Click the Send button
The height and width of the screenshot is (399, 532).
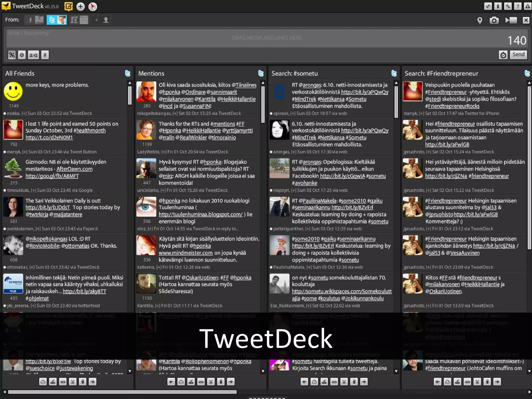point(518,55)
